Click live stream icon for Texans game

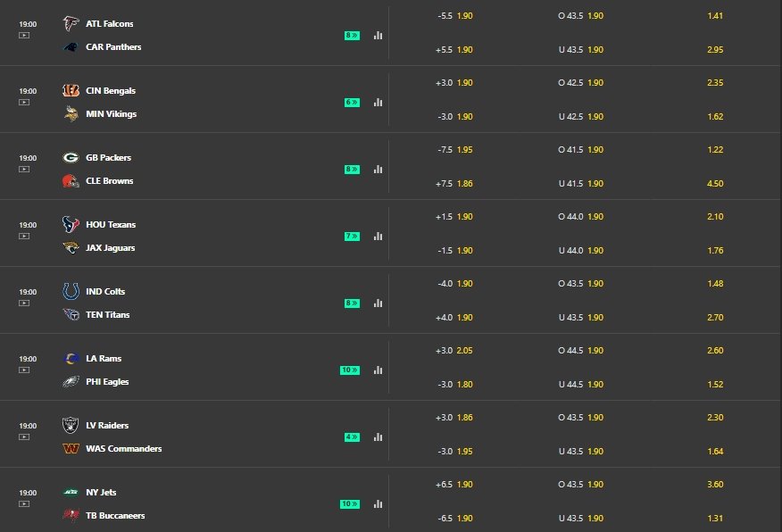point(24,236)
